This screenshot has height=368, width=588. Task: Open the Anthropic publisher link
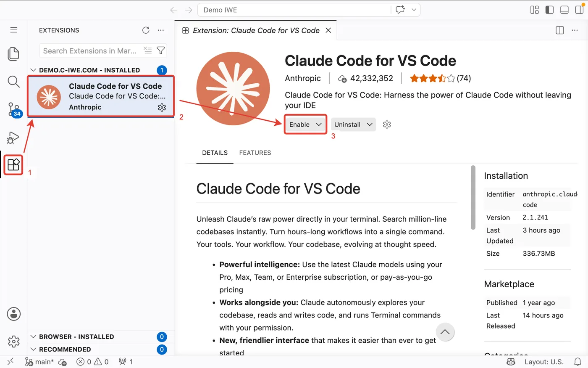(x=303, y=78)
